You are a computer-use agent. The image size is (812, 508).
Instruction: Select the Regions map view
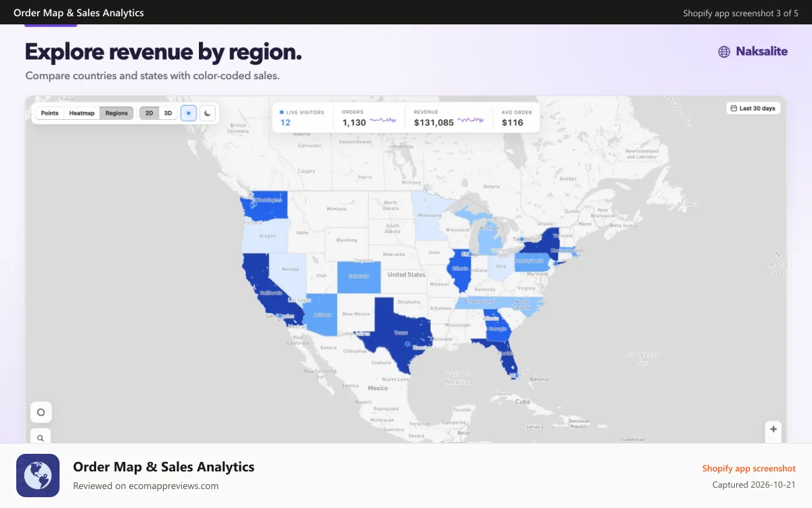[x=116, y=113]
